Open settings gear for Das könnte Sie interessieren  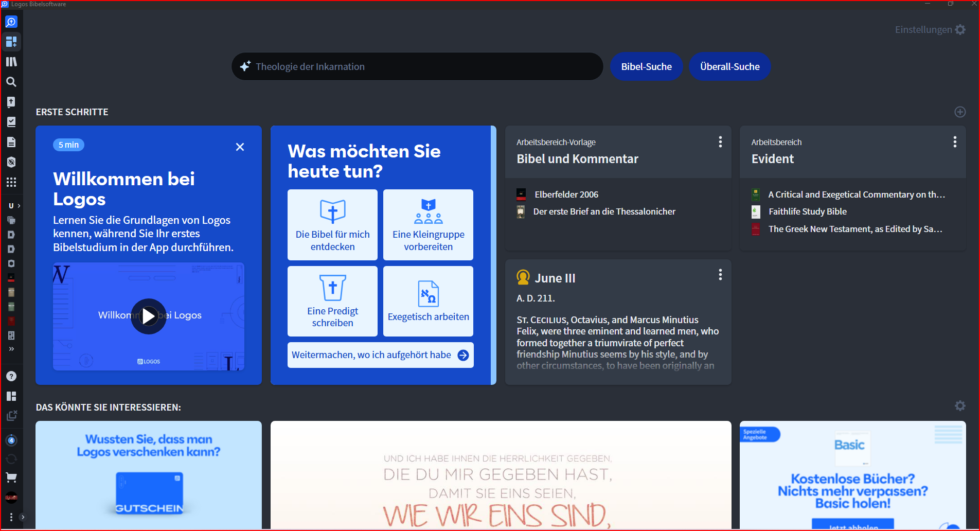(x=960, y=406)
